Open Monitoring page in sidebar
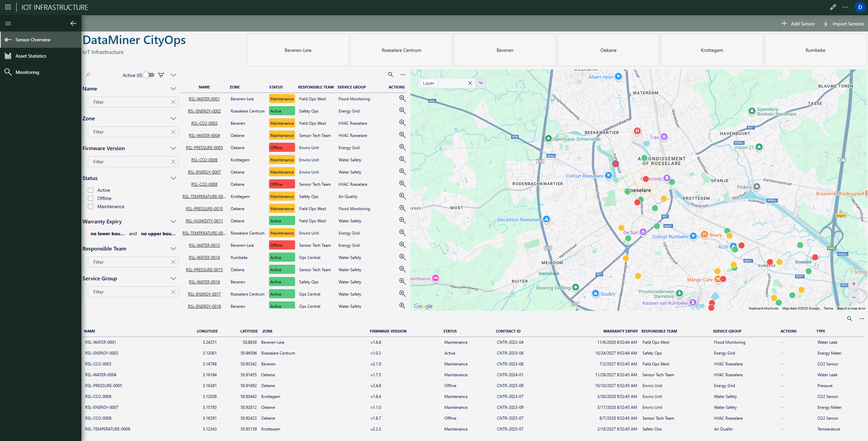This screenshot has width=868, height=441. pos(27,72)
